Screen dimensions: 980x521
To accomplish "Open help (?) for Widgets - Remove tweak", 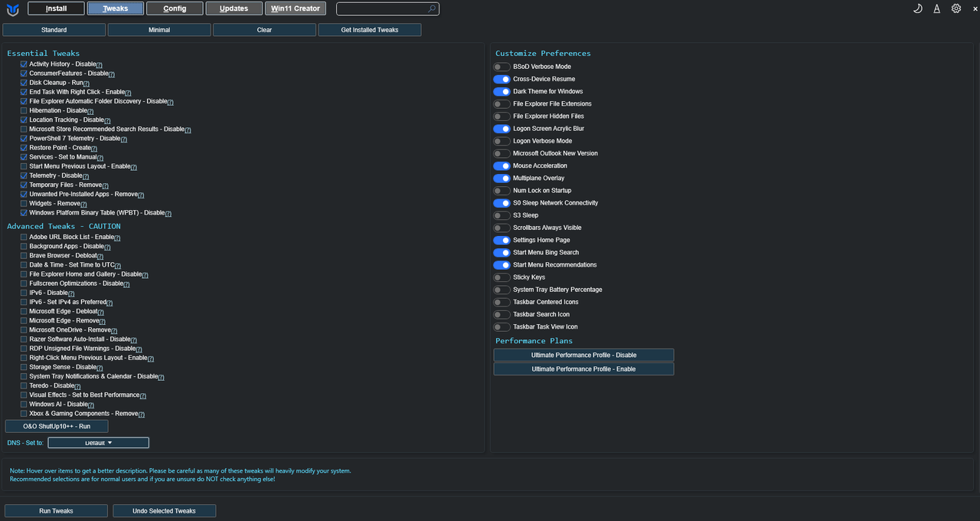I will pos(83,205).
